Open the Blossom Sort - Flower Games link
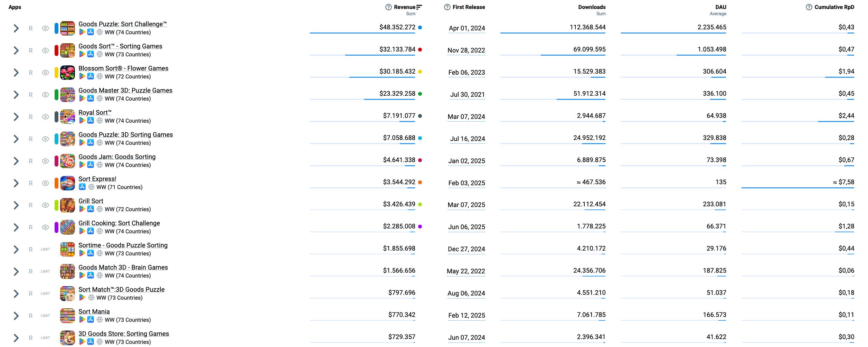The image size is (868, 347). tap(123, 68)
